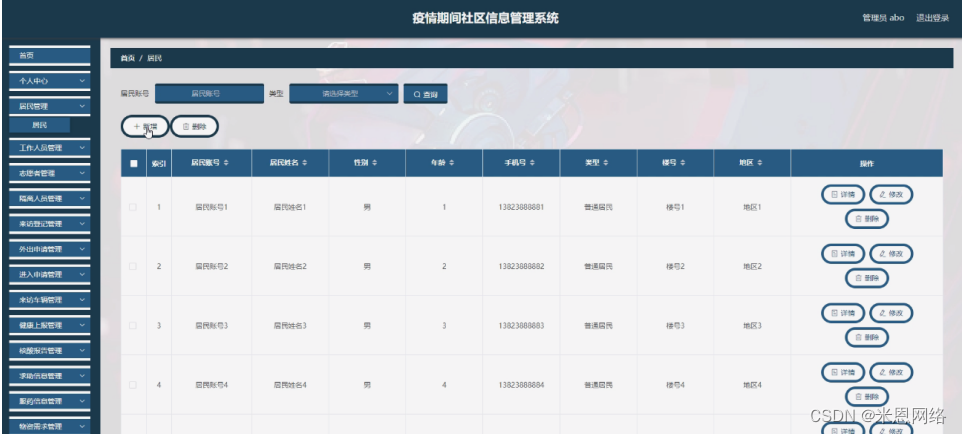Collapse the 居民管理 sidebar menu

coord(50,106)
